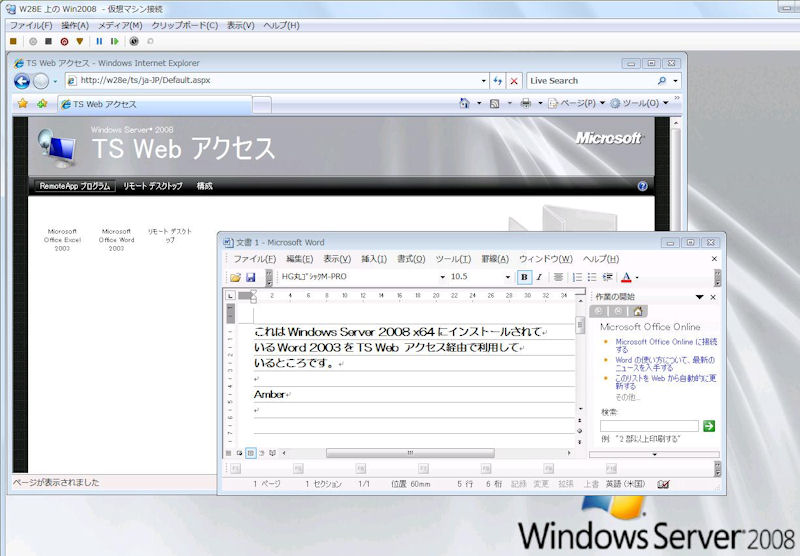Open the 作業の開始 task pane dropdown arrow

coord(699,297)
